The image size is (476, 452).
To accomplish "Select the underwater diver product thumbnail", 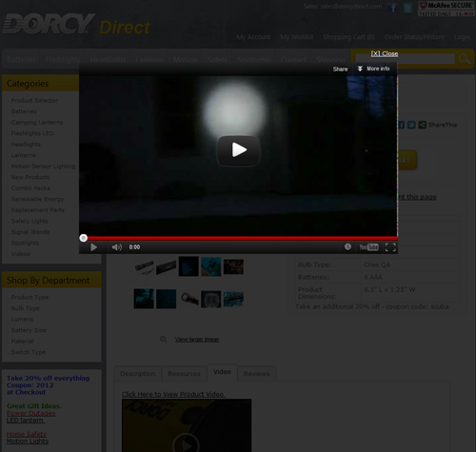I will [210, 266].
